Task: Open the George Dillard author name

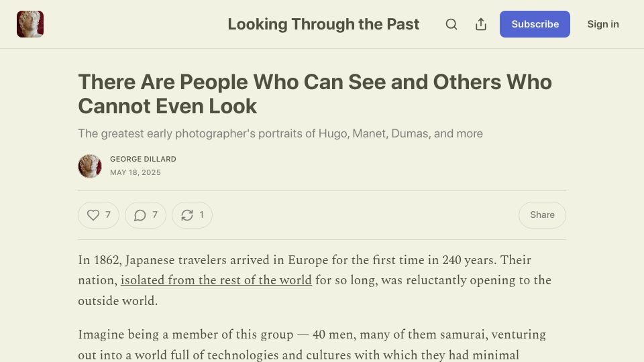Action: click(x=143, y=160)
